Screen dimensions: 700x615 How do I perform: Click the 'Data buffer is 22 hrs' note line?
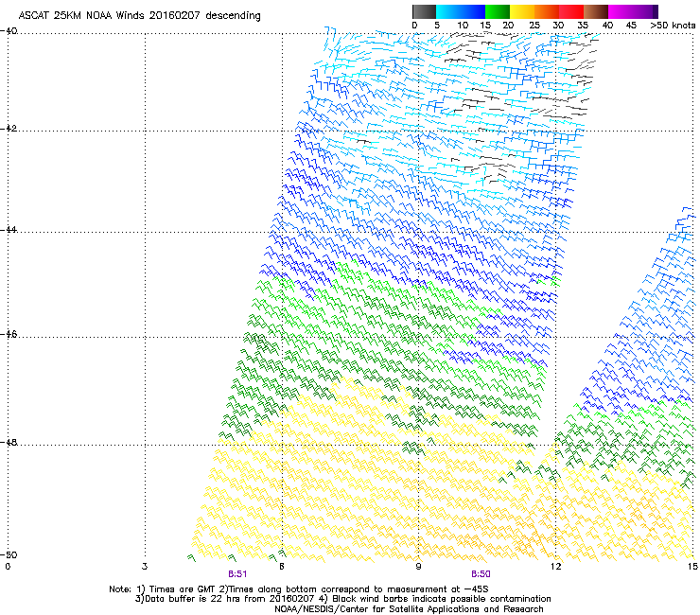tap(342, 599)
